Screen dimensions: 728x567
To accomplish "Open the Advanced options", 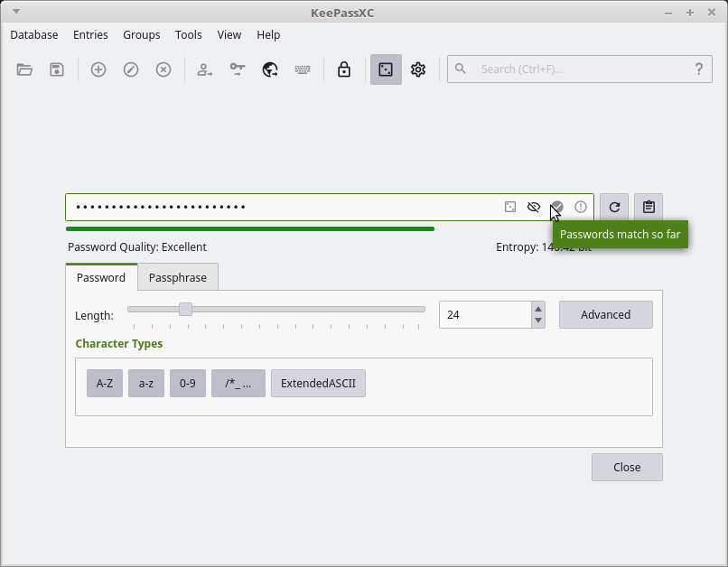I will 605,314.
